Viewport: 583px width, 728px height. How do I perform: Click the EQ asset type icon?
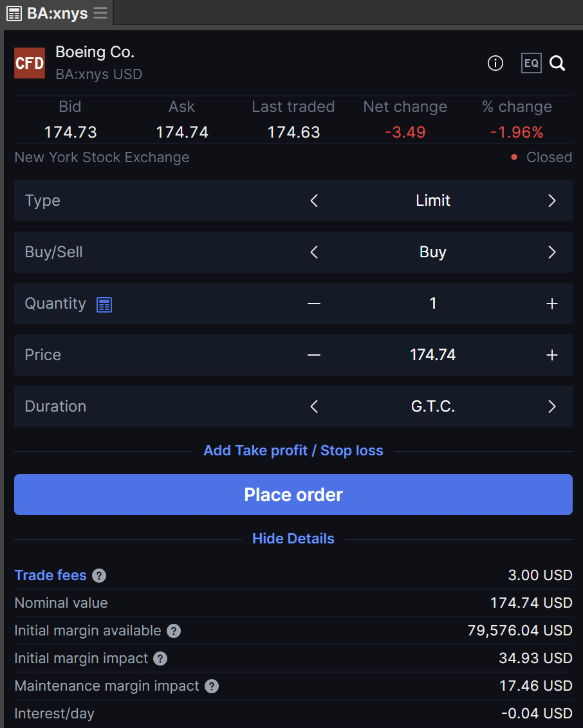click(x=532, y=63)
